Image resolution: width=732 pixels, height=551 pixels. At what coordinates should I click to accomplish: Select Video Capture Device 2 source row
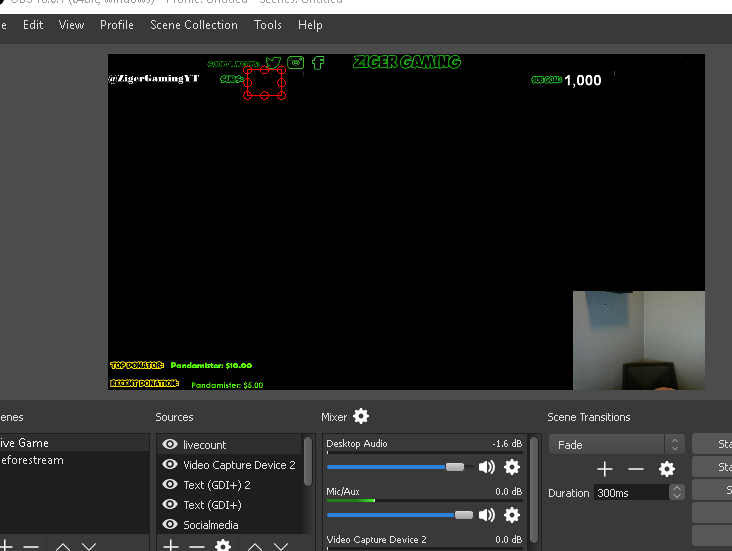tap(231, 465)
